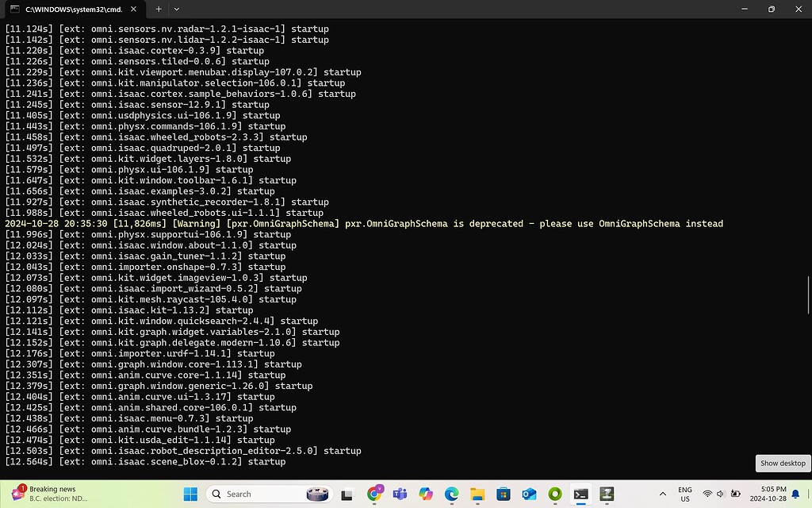Image resolution: width=812 pixels, height=508 pixels.
Task: Open the notification bell
Action: click(x=796, y=494)
